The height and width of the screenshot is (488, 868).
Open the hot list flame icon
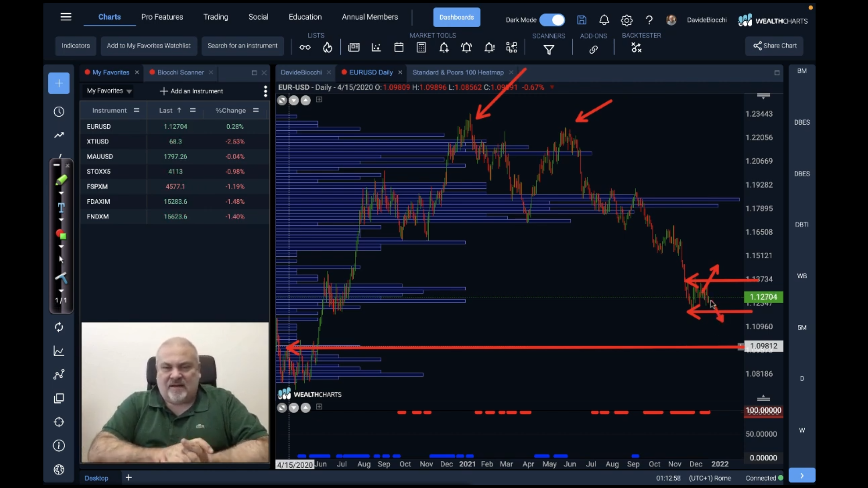coord(328,47)
